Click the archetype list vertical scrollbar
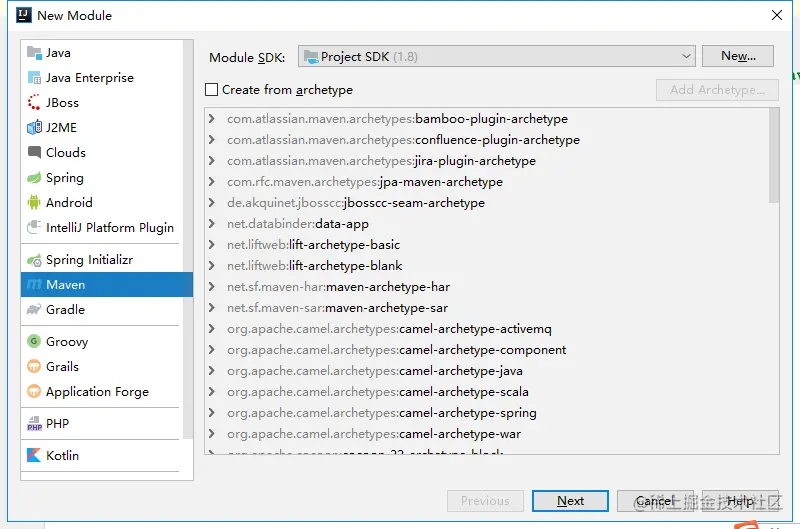Viewport: 800px width, 529px height. [774, 156]
